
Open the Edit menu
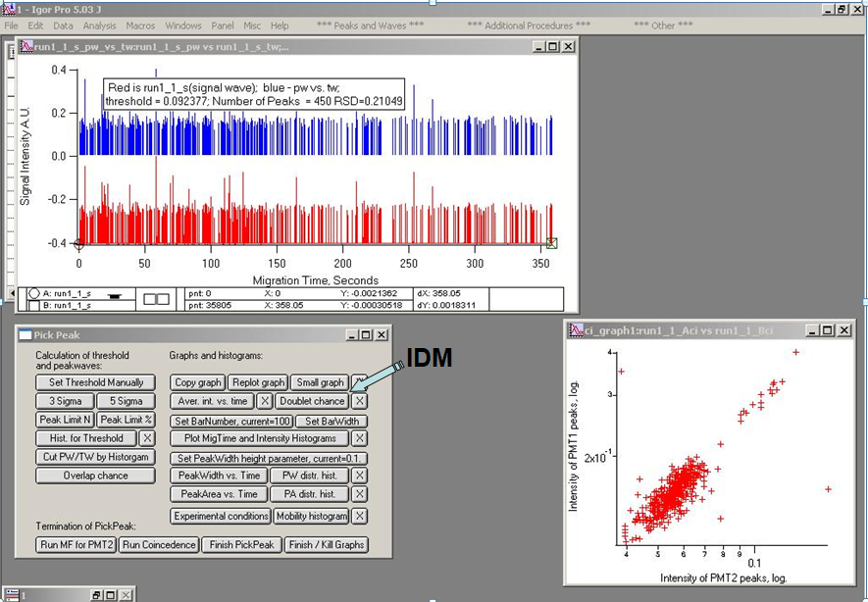[35, 25]
